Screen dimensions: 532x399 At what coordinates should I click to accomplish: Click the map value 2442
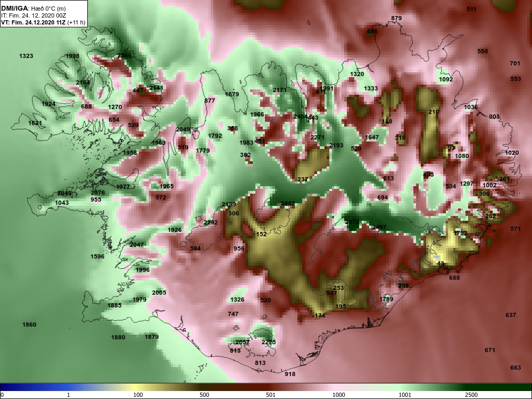[288, 204]
